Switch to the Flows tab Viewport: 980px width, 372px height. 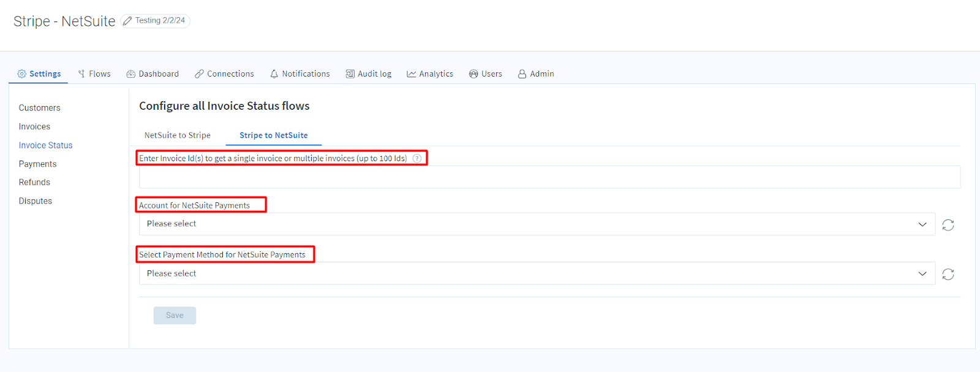tap(94, 74)
